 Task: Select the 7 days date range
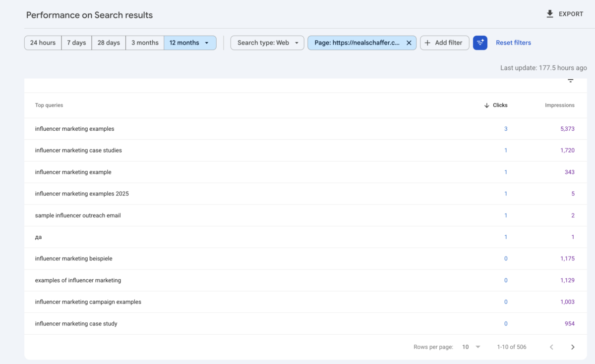(x=77, y=43)
